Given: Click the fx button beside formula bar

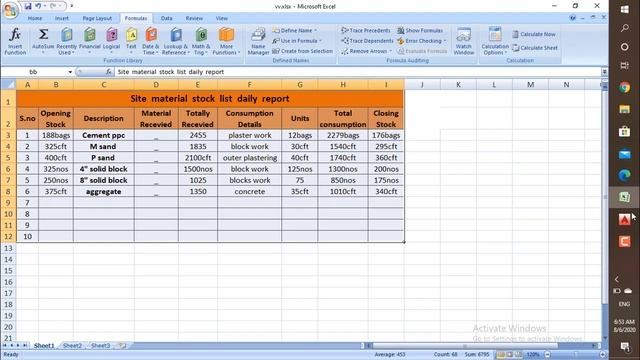Looking at the screenshot, I should [108, 72].
